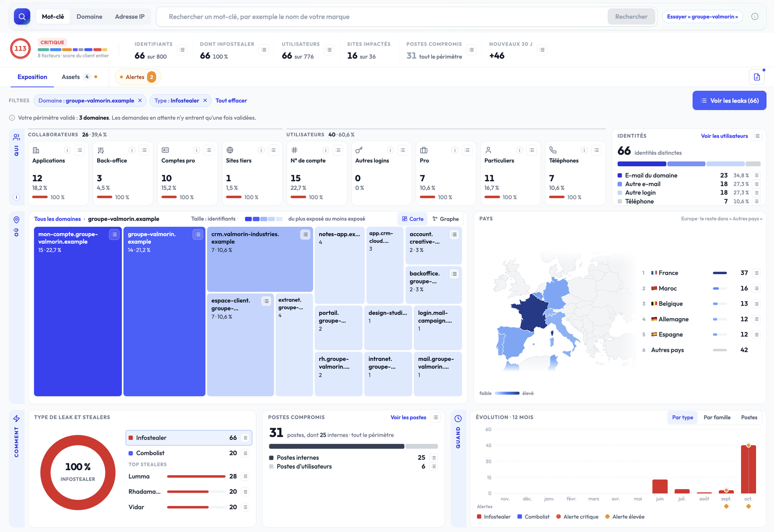The image size is (774, 532).
Task: Open the report document icon on the right
Action: (x=757, y=77)
